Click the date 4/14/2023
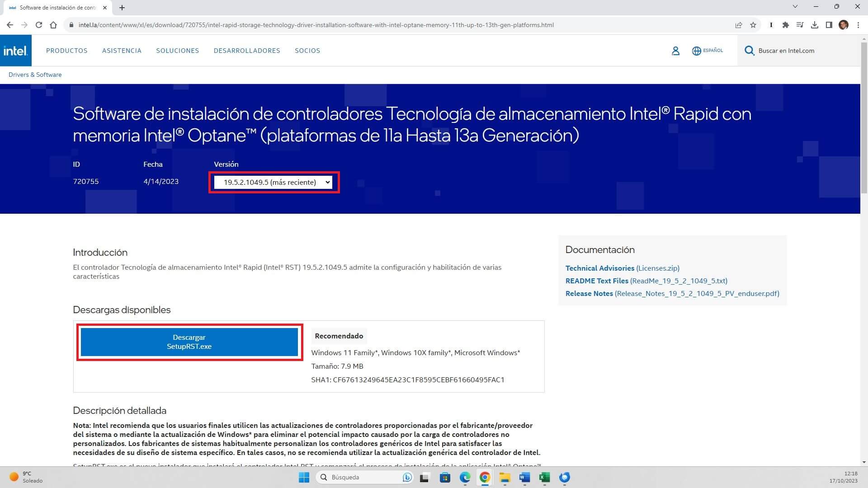This screenshot has height=488, width=868. pos(161,181)
